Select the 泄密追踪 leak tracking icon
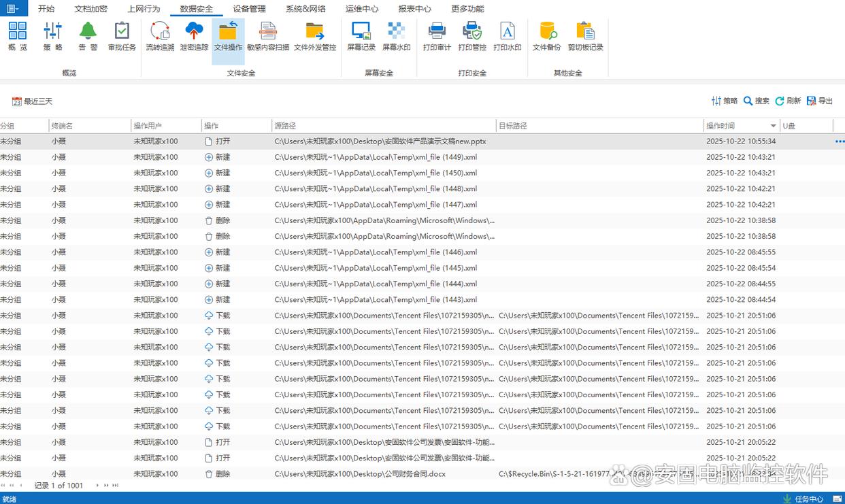The height and width of the screenshot is (504, 845). (195, 37)
